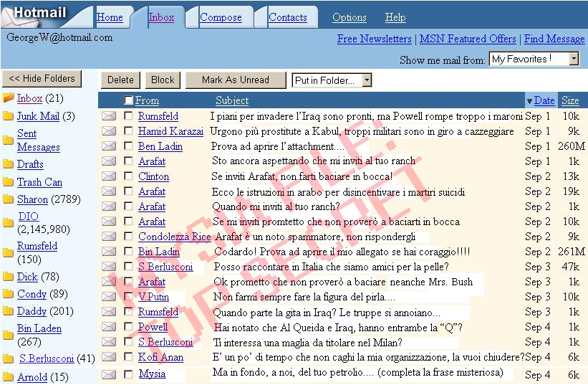
Task: Open the Sharon folder link
Action: (33, 199)
